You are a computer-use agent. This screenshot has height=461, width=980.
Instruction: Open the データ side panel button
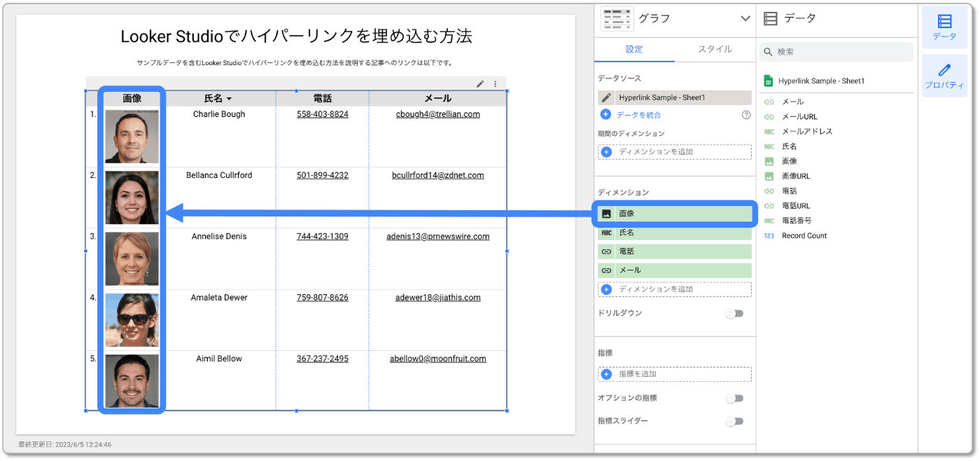tap(944, 27)
